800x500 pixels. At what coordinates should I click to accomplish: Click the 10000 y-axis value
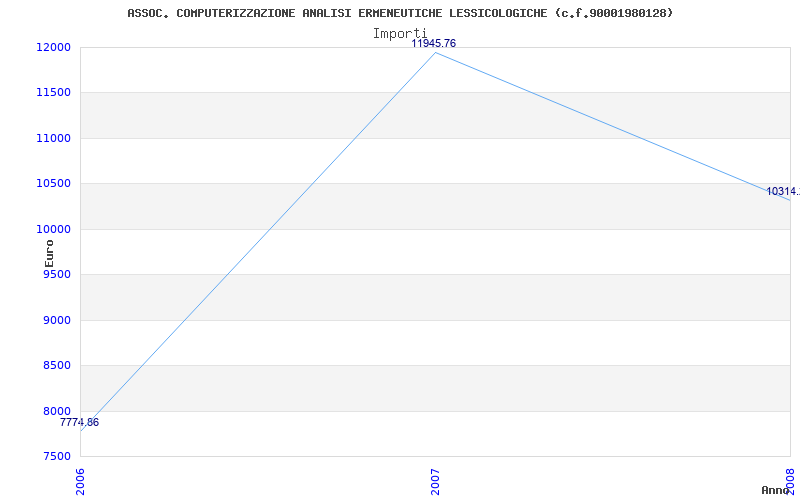click(53, 229)
